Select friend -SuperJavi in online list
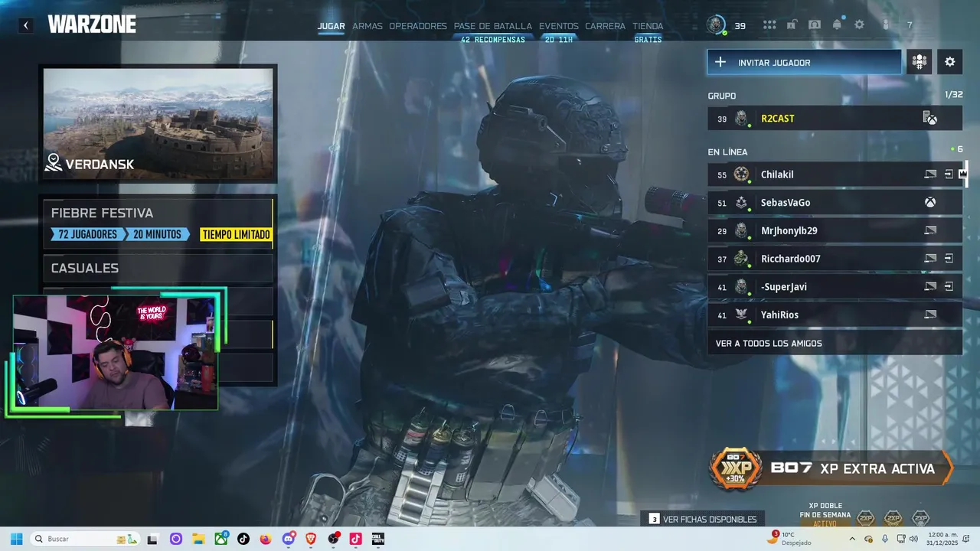This screenshot has width=980, height=551. coord(835,287)
